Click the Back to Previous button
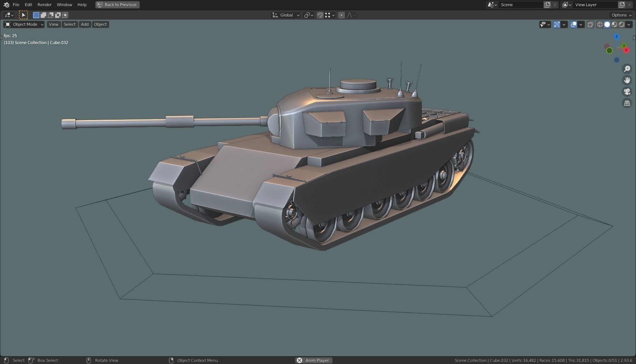Viewport: 636px width, 364px height. pyautogui.click(x=117, y=5)
